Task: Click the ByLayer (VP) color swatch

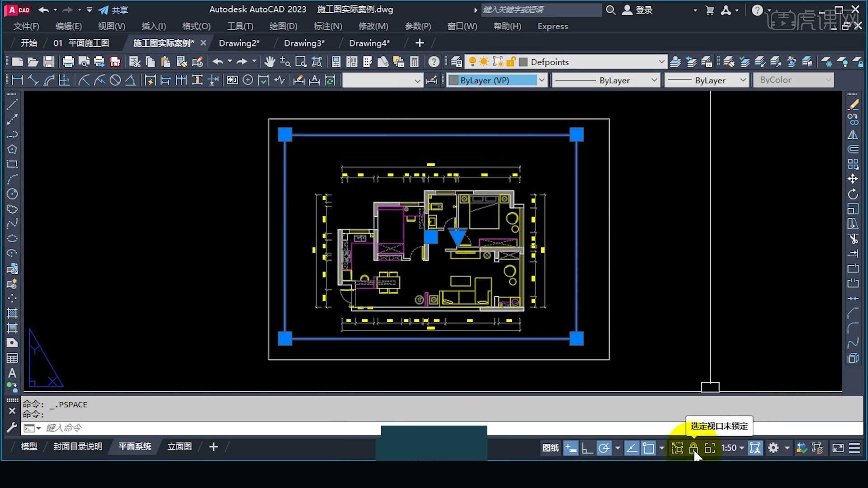Action: (x=453, y=80)
